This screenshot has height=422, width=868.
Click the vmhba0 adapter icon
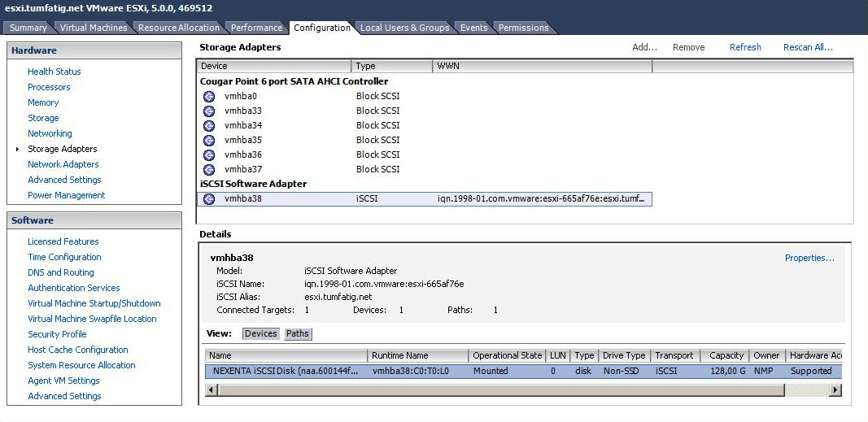[209, 96]
